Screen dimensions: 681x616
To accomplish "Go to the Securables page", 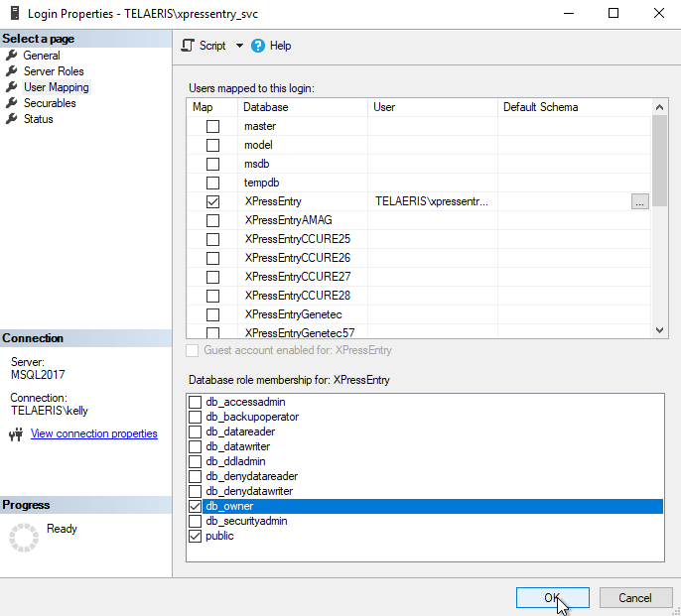I will click(x=50, y=103).
